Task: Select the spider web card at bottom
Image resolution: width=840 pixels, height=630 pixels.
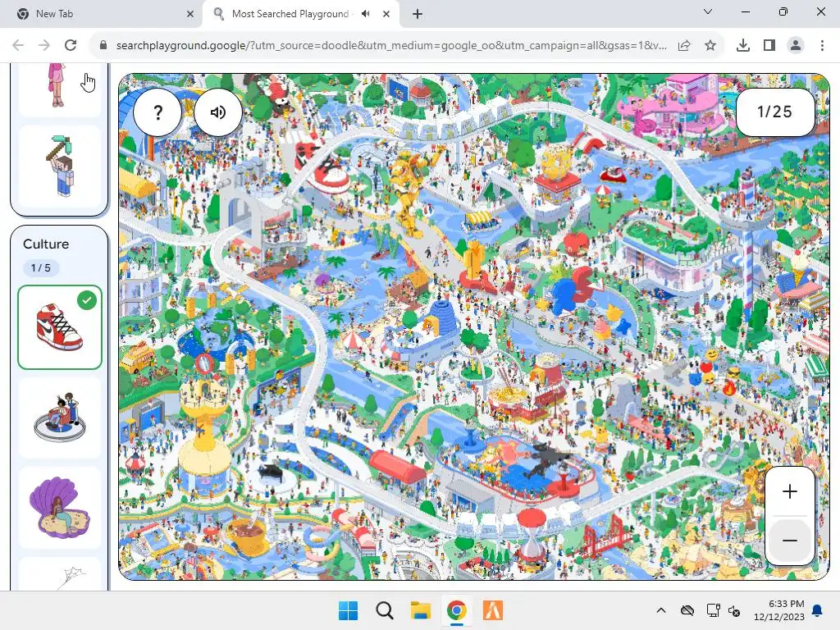Action: pos(59,574)
